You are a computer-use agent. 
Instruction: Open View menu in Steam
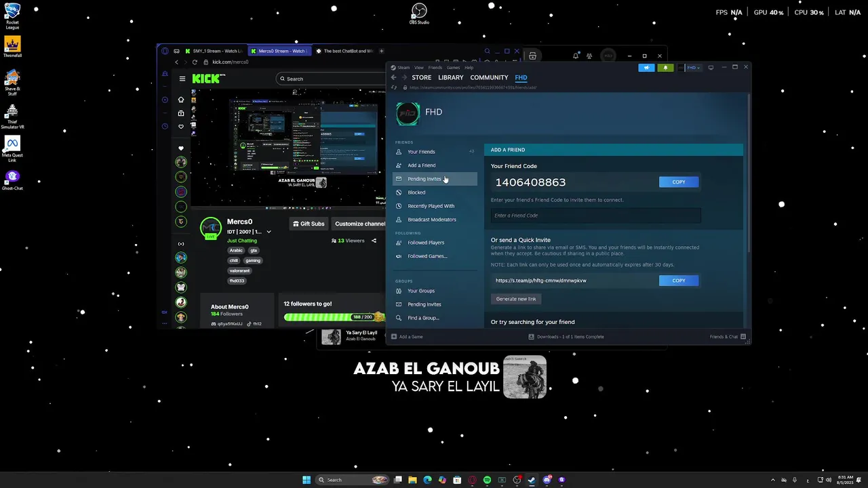[419, 68]
